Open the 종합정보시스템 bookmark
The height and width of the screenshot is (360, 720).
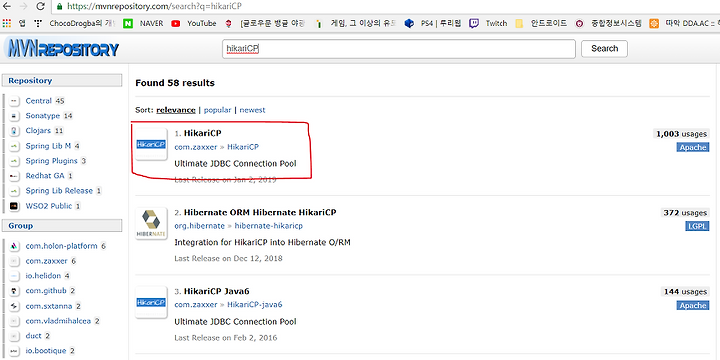(608, 23)
